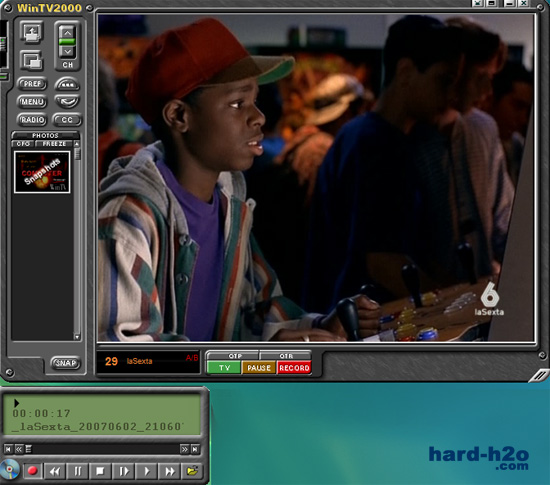This screenshot has width=550, height=485.
Task: Open a file with the yellow folder icon
Action: pyautogui.click(x=192, y=471)
